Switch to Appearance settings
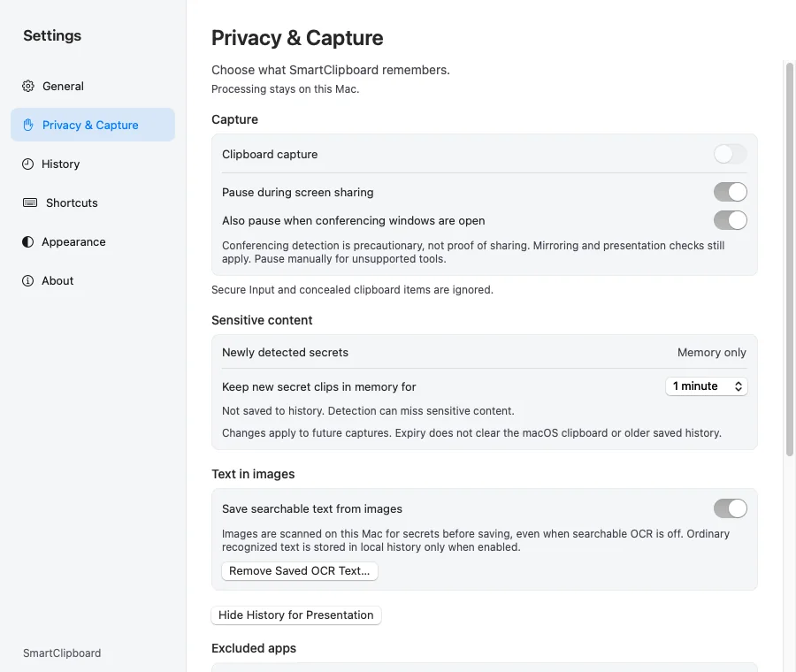Screen dimensions: 796x672 point(93,241)
